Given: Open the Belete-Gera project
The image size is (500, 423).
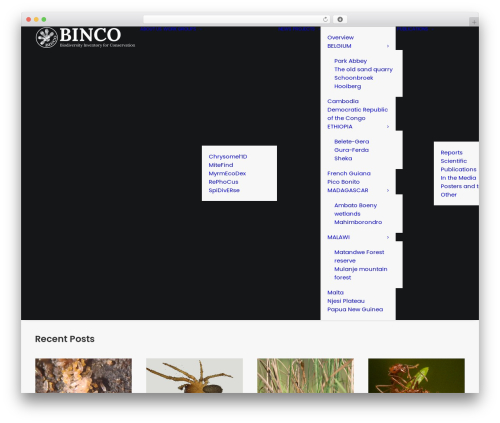Looking at the screenshot, I should [352, 142].
